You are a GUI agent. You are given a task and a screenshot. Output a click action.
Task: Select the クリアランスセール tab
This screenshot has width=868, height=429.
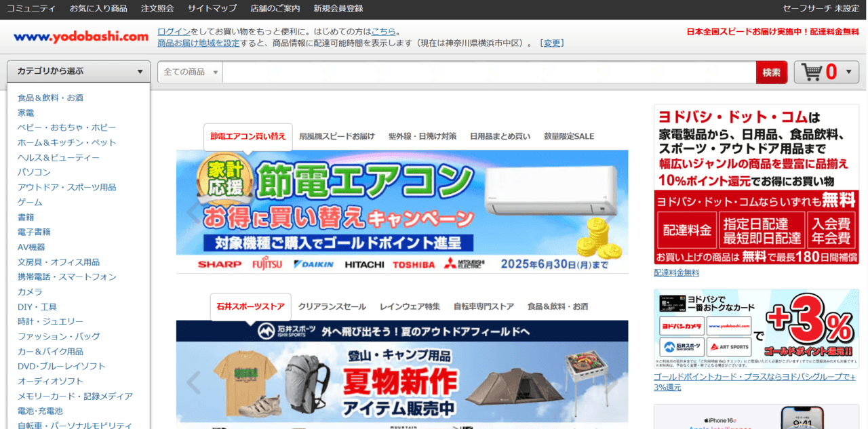click(x=332, y=307)
